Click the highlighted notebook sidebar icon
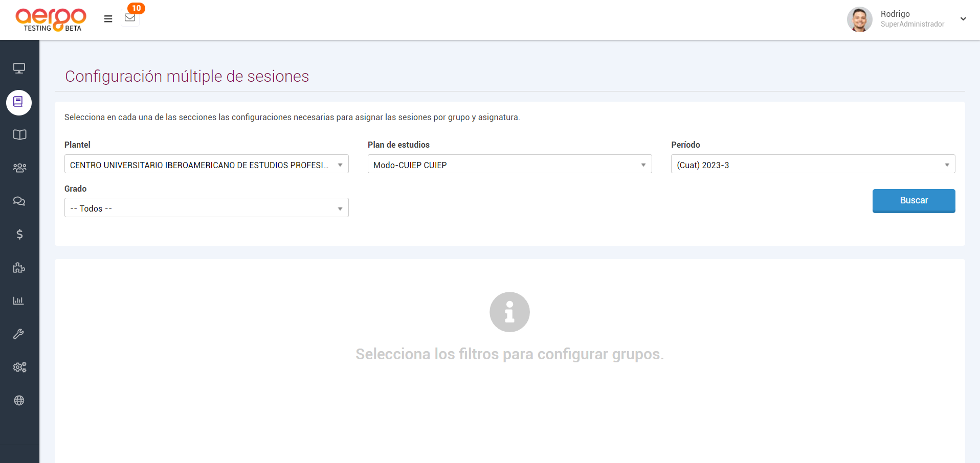Screen dimensions: 980x463 point(19,102)
